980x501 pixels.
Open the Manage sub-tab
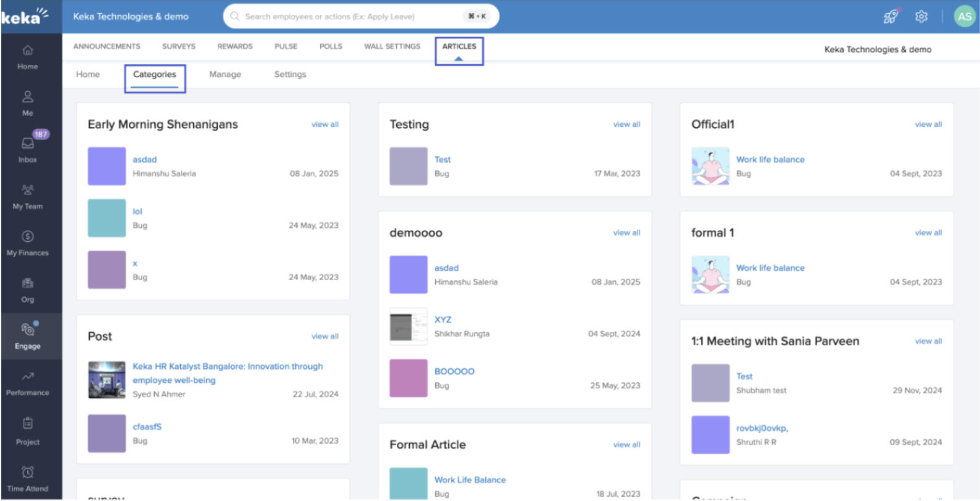click(225, 74)
